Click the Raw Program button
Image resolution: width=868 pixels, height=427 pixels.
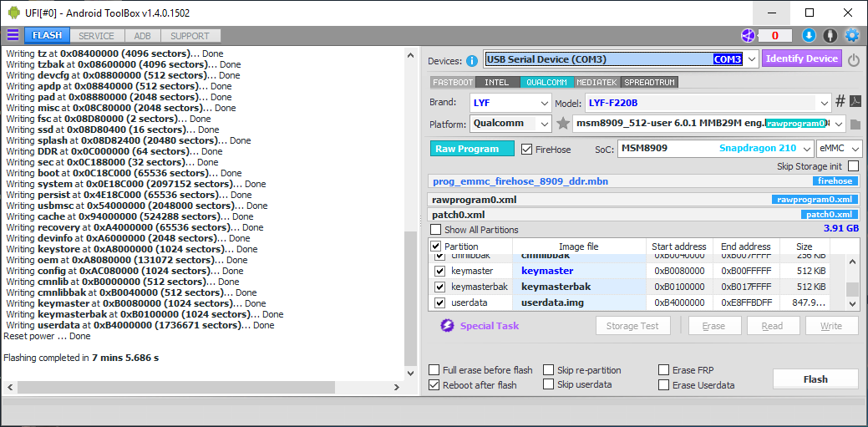click(472, 149)
